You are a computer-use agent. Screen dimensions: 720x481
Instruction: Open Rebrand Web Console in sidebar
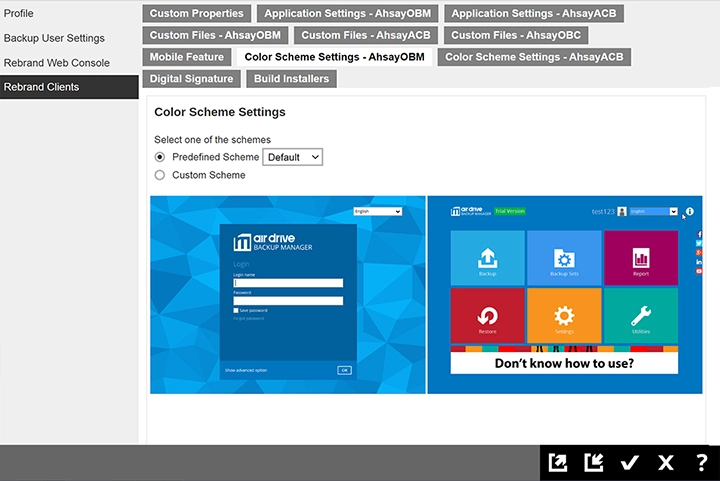point(57,63)
